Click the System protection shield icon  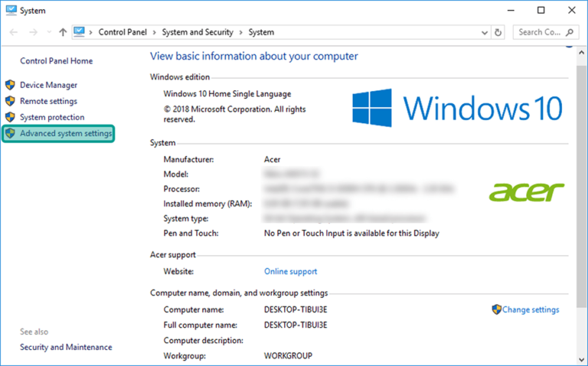[x=10, y=117]
